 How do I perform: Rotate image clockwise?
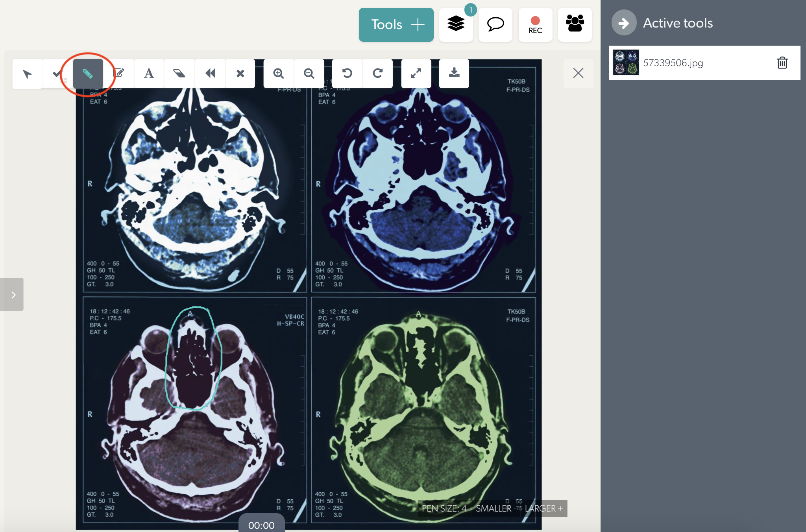coord(378,74)
